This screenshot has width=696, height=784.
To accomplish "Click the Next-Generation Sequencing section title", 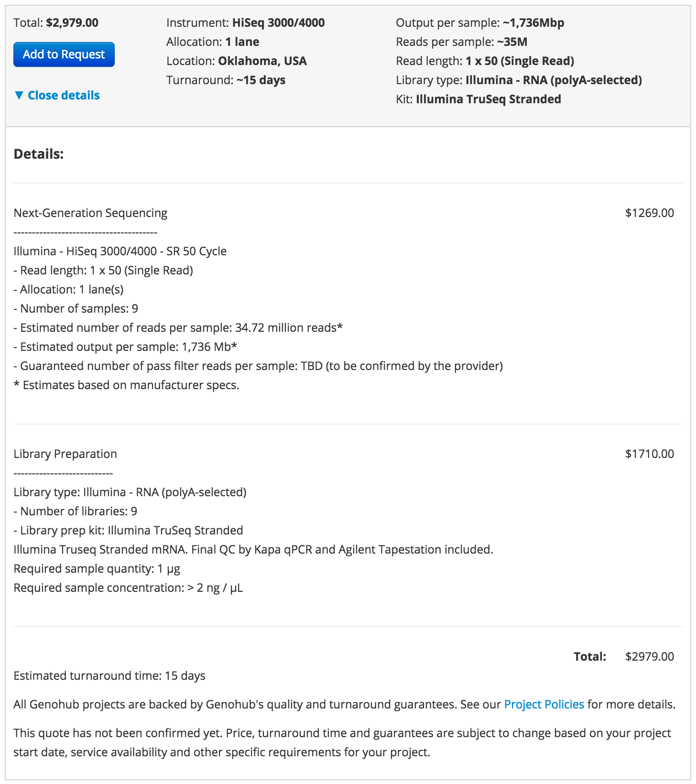I will pyautogui.click(x=90, y=213).
